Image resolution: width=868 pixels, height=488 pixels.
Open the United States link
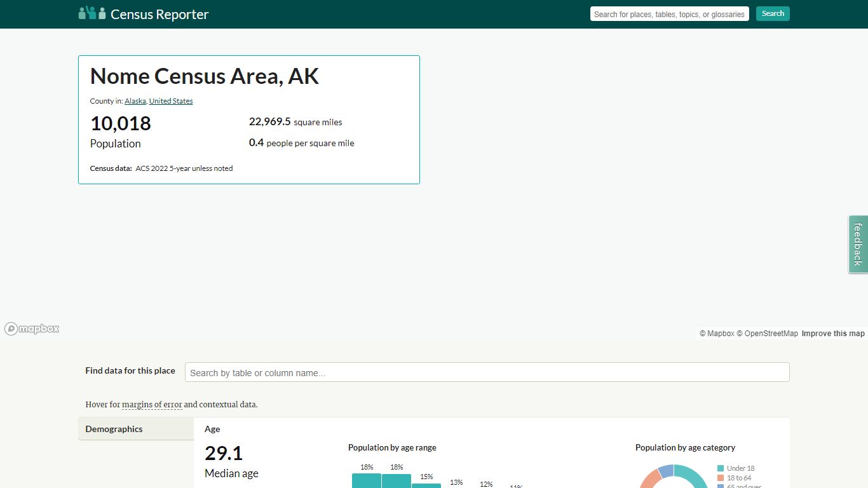(x=171, y=101)
